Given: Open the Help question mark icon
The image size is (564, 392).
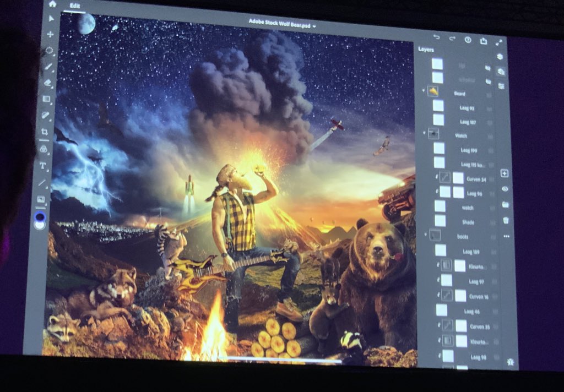Looking at the screenshot, I should 468,40.
